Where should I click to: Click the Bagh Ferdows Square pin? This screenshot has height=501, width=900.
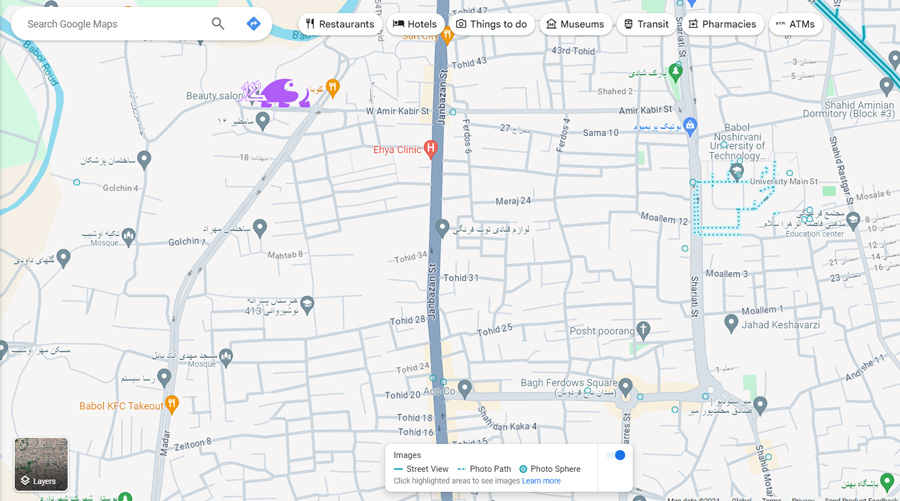pos(626,386)
